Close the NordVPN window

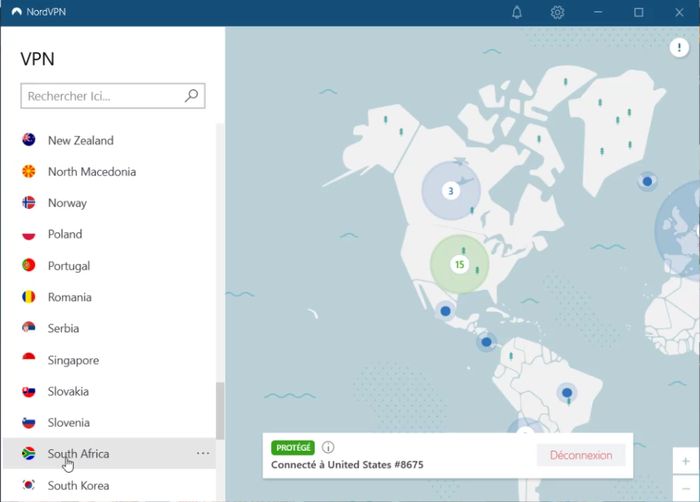click(x=679, y=12)
